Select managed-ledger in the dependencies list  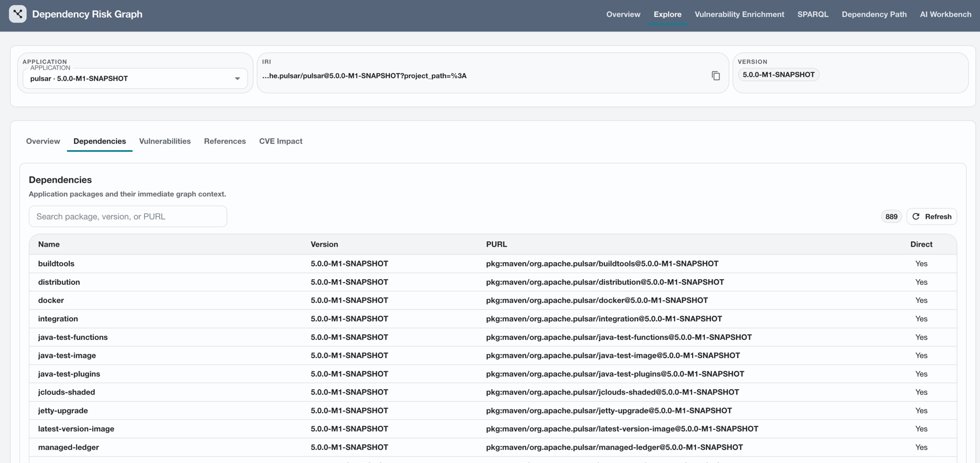(x=68, y=448)
